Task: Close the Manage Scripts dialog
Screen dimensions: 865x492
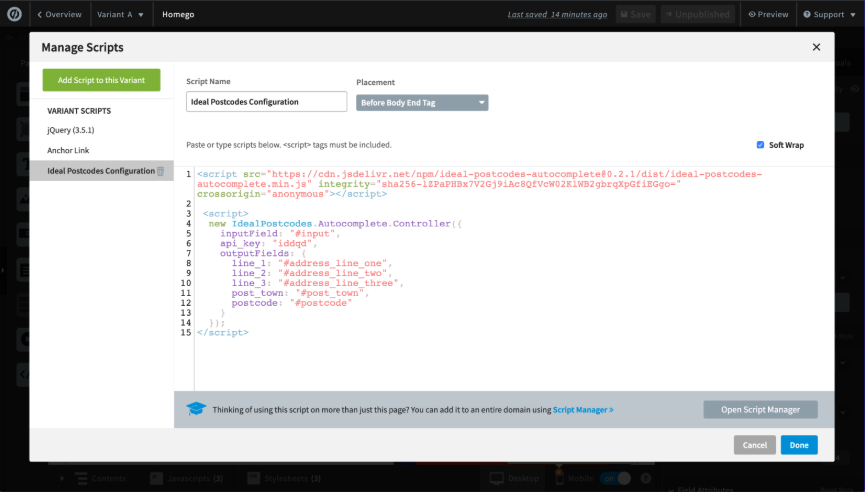Action: click(816, 47)
